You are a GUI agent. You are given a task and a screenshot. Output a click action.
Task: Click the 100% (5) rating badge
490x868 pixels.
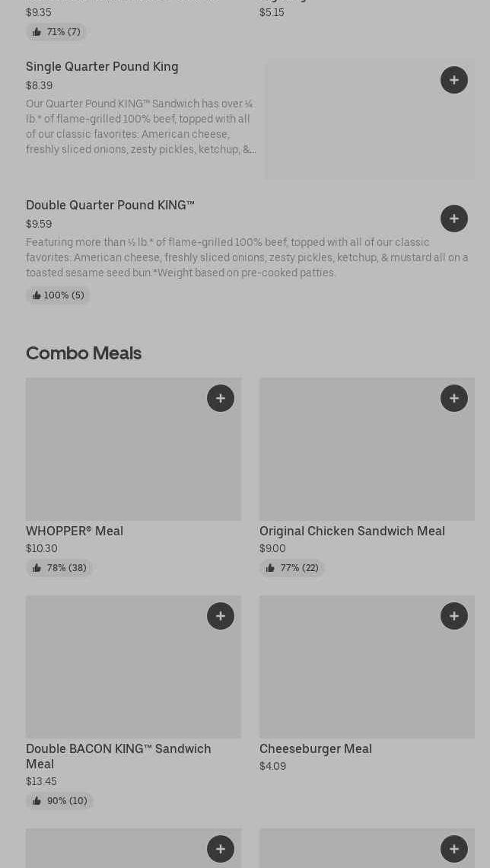58,295
